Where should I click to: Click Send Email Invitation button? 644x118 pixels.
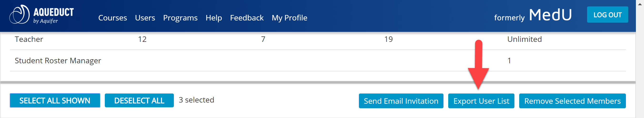tap(401, 101)
